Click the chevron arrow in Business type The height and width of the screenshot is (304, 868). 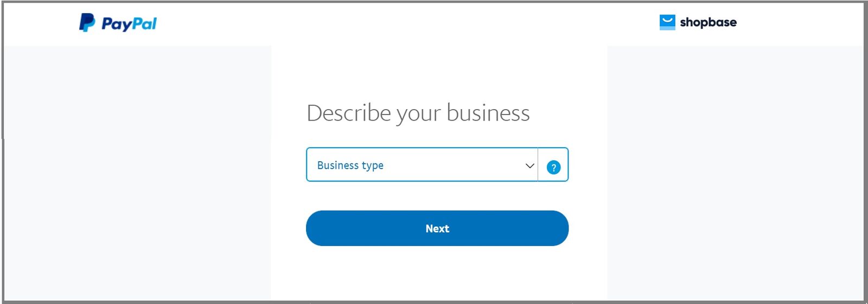tap(530, 166)
